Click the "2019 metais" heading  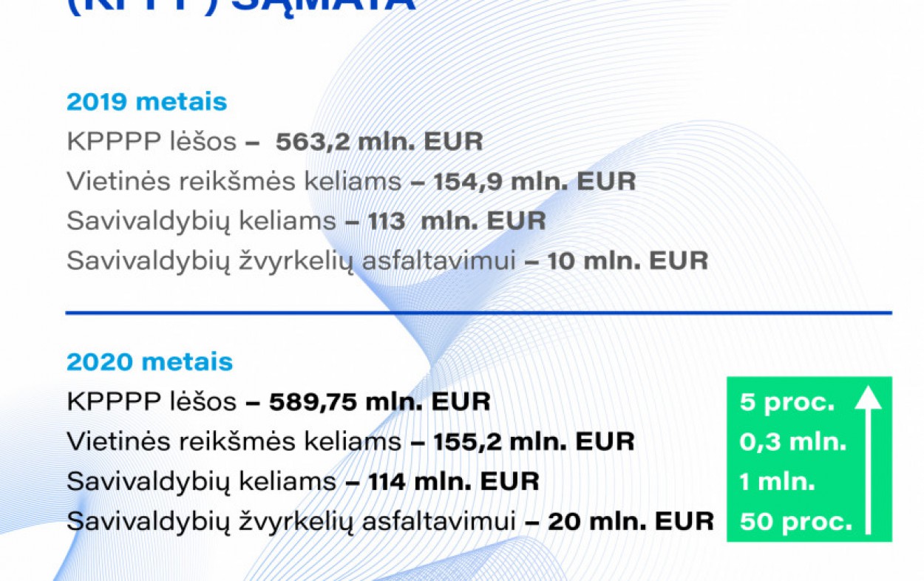point(146,102)
